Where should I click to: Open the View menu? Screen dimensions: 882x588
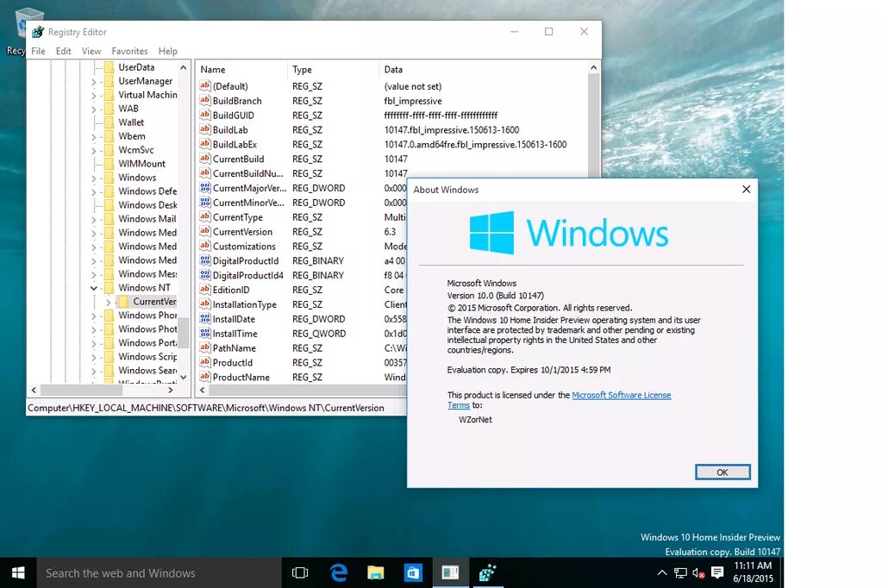(91, 51)
